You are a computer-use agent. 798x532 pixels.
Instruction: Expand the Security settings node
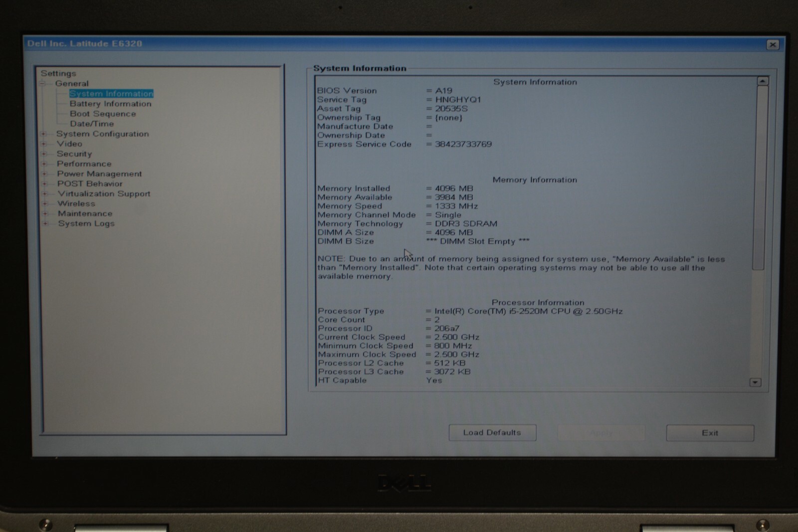pyautogui.click(x=44, y=154)
